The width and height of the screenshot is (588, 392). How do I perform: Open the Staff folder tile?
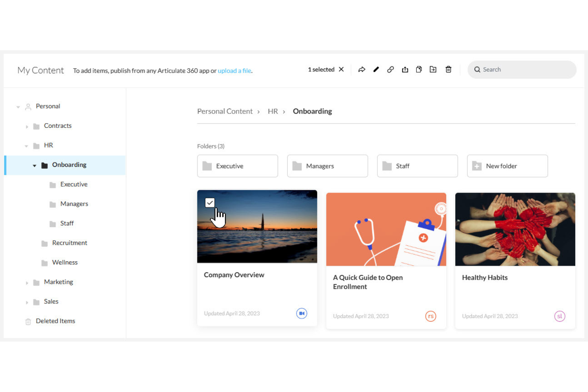(x=418, y=166)
